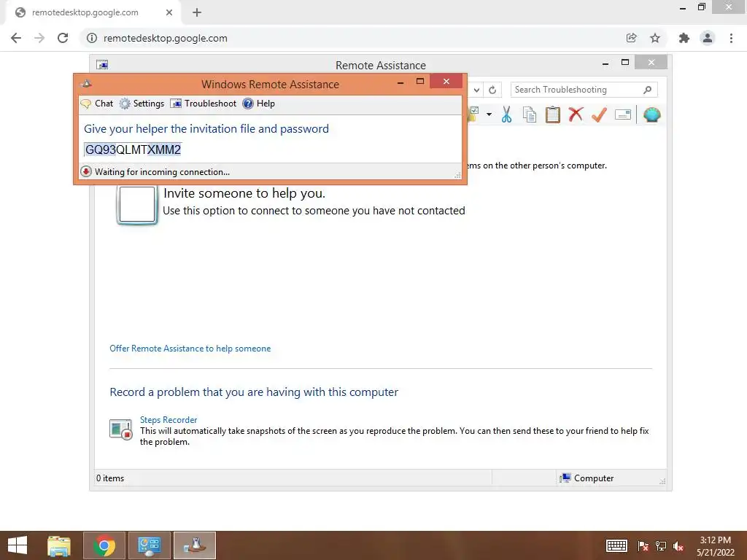
Task: Click 'Computer' in the status bar
Action: click(x=587, y=478)
